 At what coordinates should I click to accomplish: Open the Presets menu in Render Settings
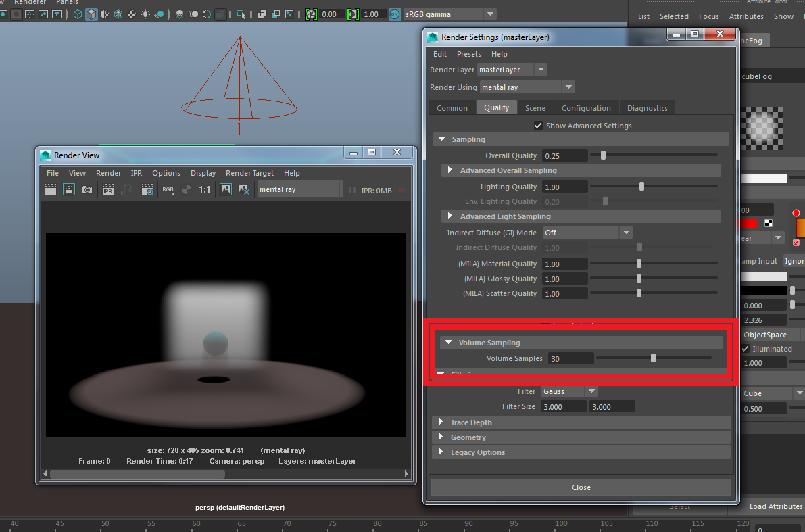(x=468, y=54)
